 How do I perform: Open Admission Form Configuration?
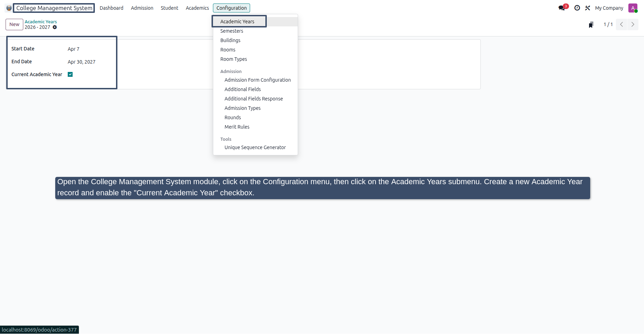[x=255, y=80]
